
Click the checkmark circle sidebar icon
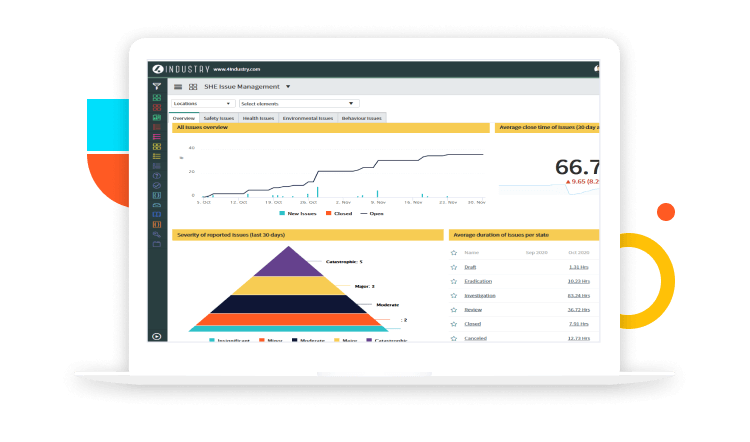click(156, 186)
